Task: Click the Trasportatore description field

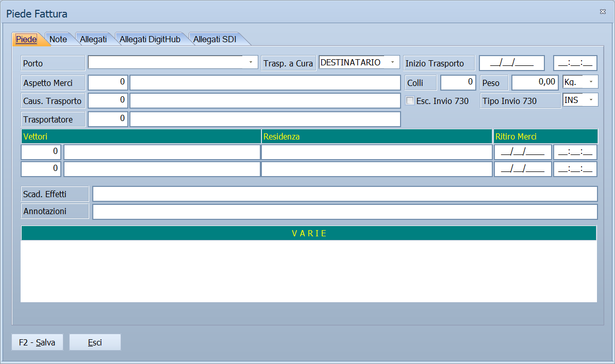Action: click(265, 119)
